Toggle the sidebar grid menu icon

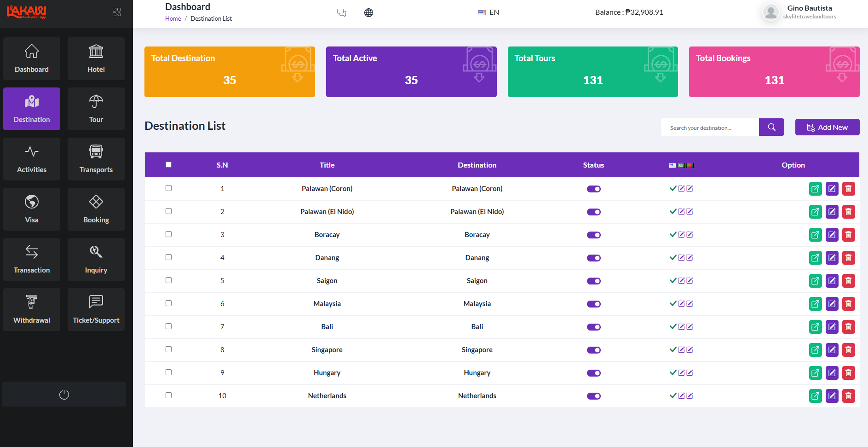117,12
